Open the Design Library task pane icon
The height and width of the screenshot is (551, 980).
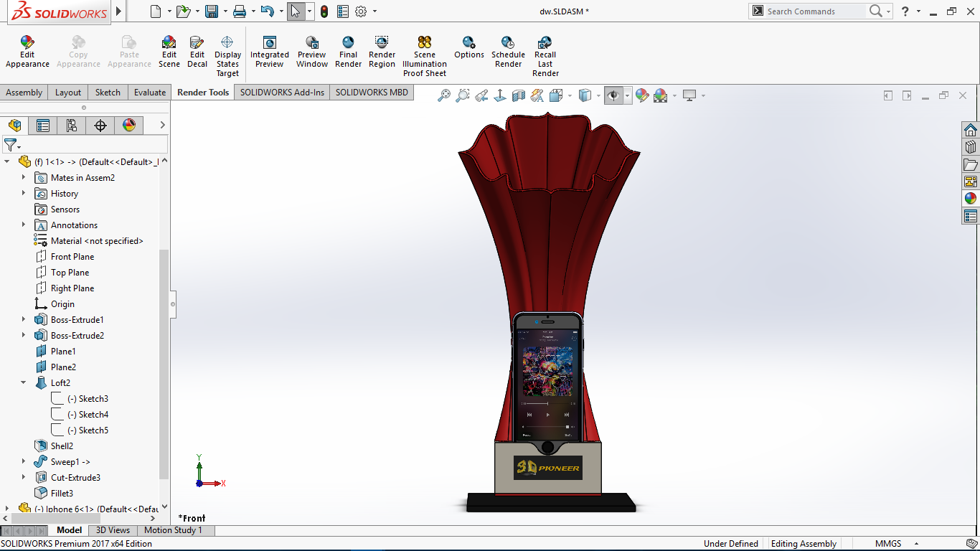click(971, 147)
